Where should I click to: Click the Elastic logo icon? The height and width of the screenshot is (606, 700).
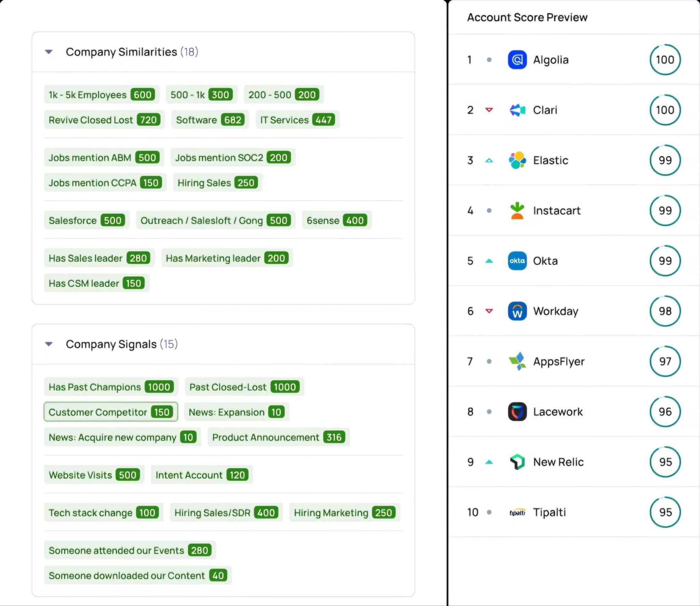pos(517,160)
